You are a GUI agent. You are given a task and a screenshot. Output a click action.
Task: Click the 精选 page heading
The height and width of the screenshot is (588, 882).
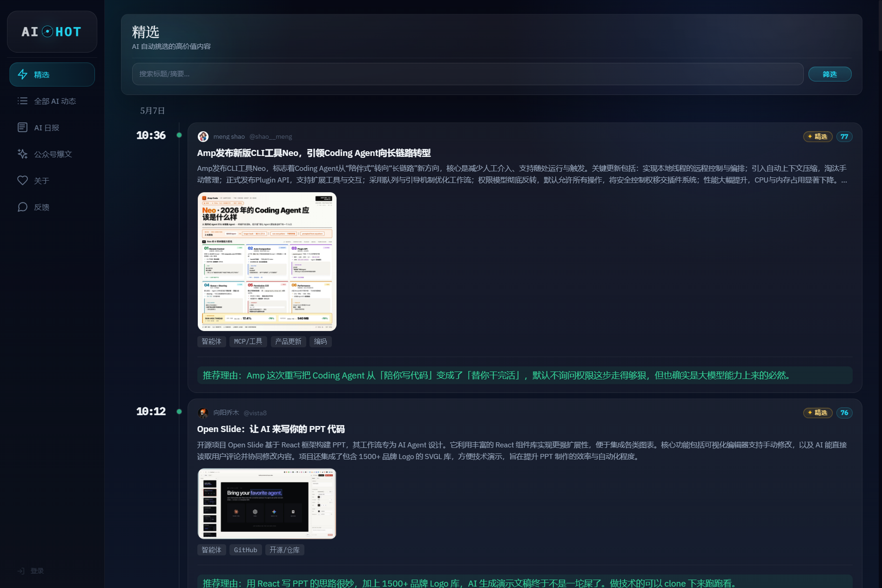(146, 32)
